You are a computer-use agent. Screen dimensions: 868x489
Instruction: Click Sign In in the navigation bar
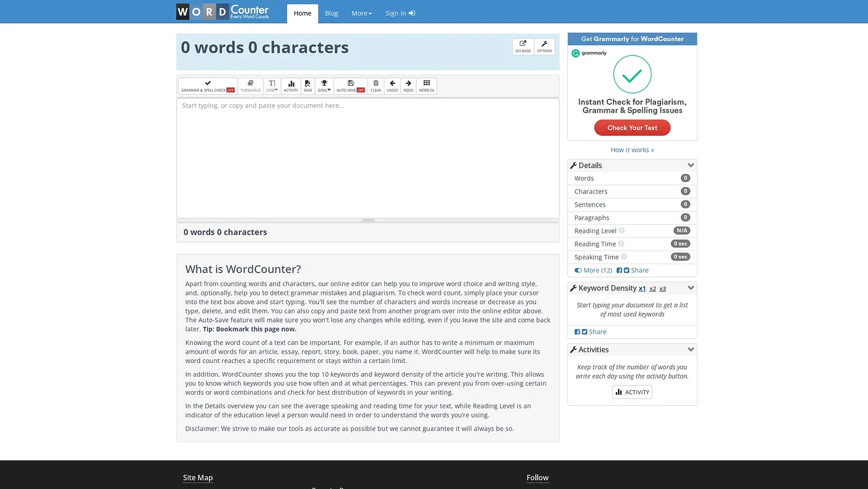[401, 13]
